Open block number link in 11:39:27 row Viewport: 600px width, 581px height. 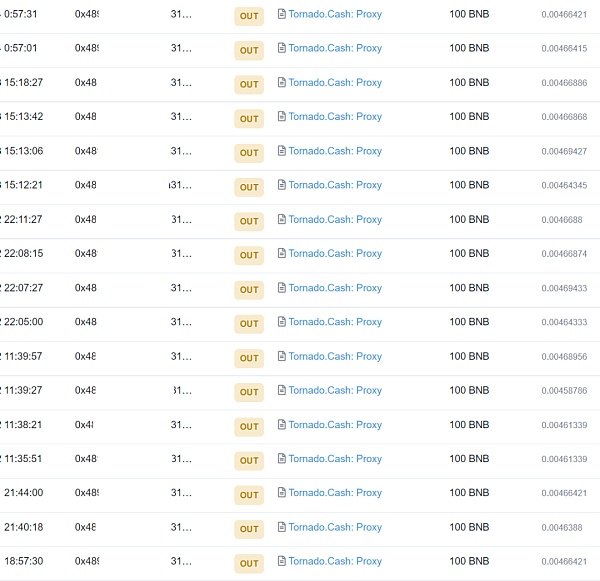pos(181,390)
